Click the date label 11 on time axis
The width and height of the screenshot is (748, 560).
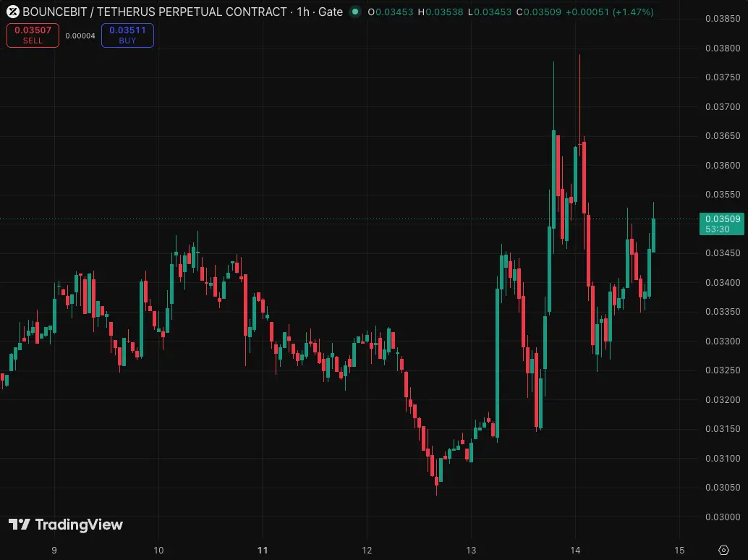tap(263, 551)
